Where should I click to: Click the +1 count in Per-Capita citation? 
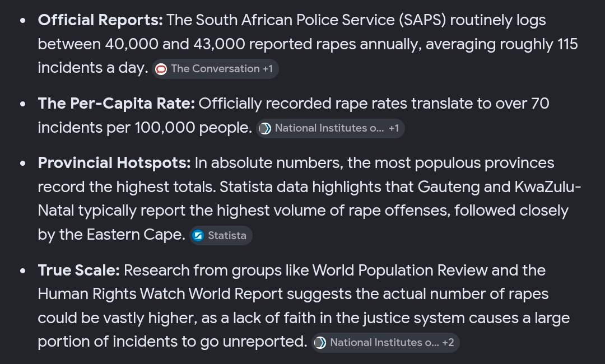click(x=394, y=128)
